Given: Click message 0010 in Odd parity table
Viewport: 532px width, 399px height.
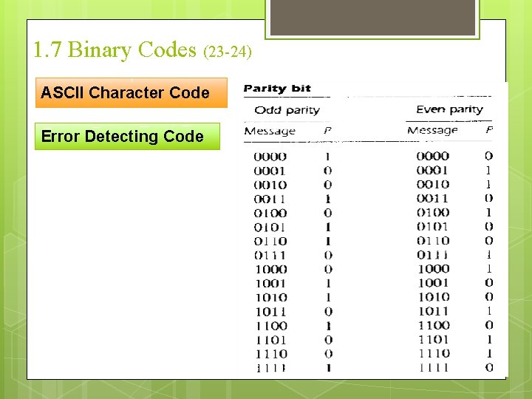Looking at the screenshot, I should coord(270,185).
